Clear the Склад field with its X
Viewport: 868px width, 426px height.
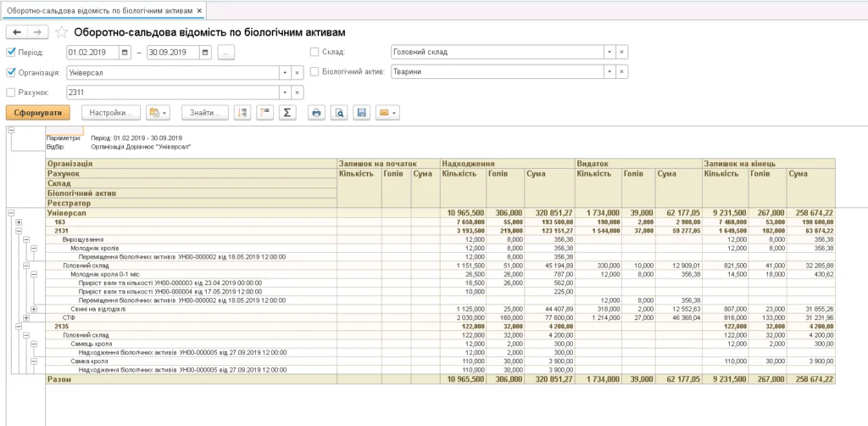pos(621,52)
